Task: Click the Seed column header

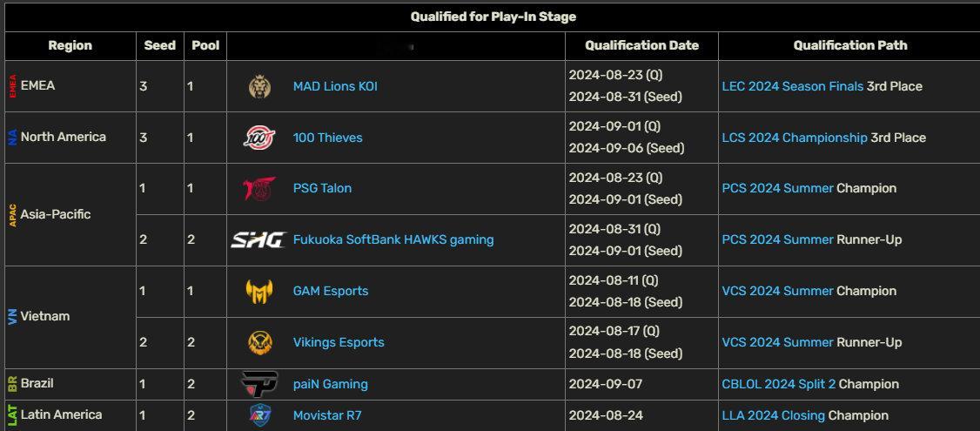Action: (x=160, y=45)
